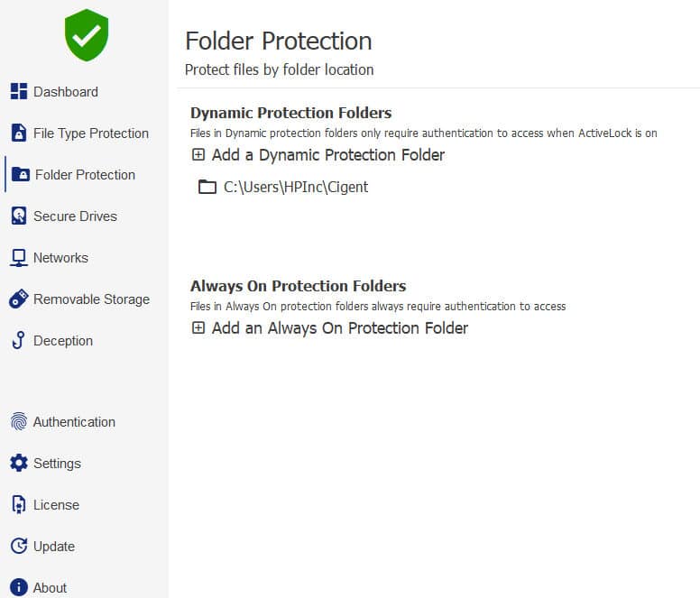The width and height of the screenshot is (700, 598).
Task: Click the Deception hook icon
Action: (19, 340)
